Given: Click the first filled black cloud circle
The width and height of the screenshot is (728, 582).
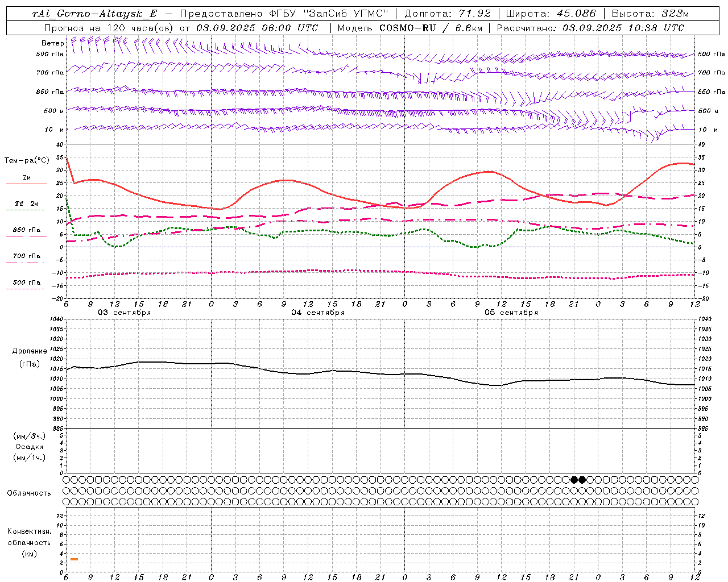Looking at the screenshot, I should [574, 480].
